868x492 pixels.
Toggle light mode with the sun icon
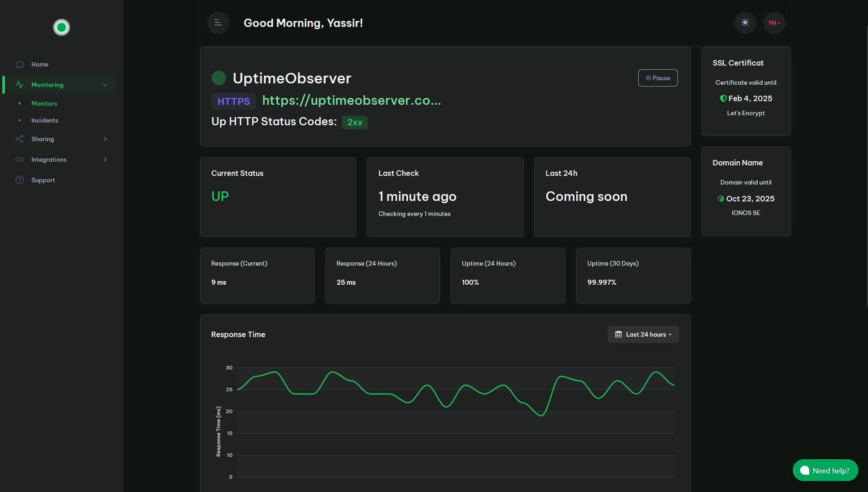[x=745, y=22]
